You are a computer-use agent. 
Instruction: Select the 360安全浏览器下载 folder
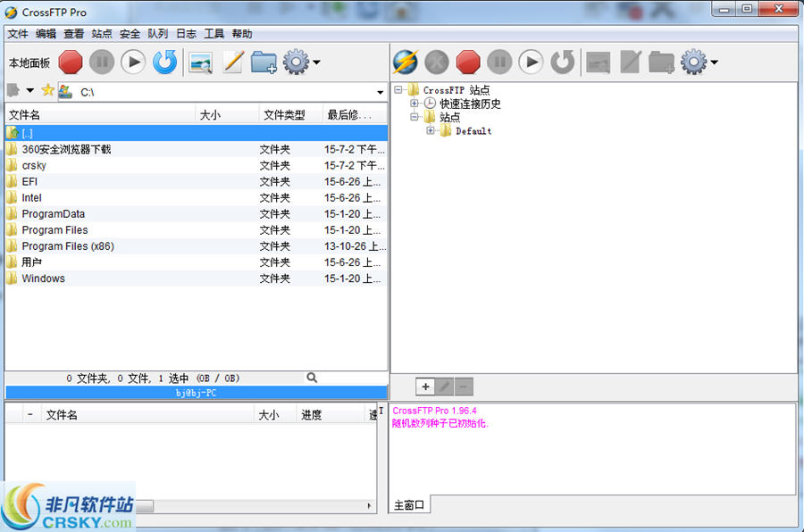197,149
